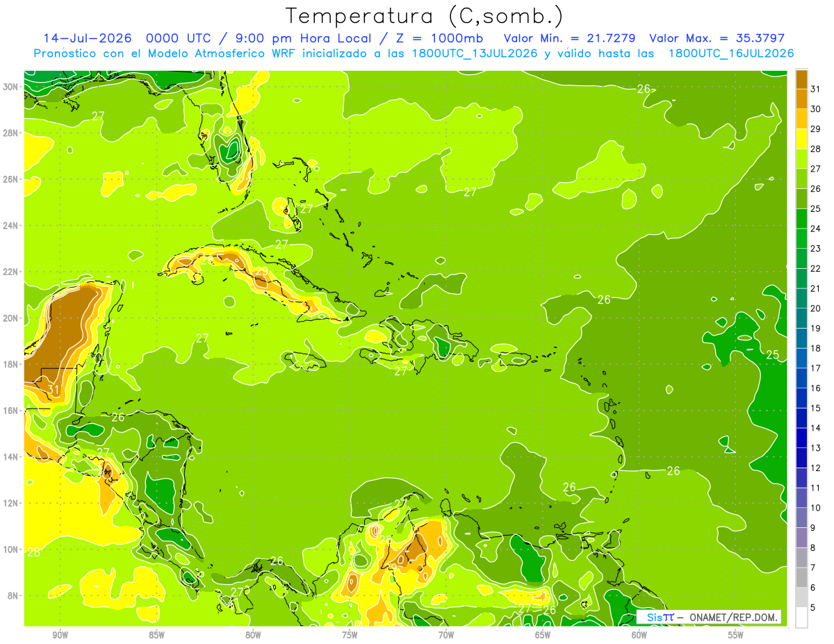Screen dimensions: 834x644
Task: Click the 20N latitude label
Action: 11,317
